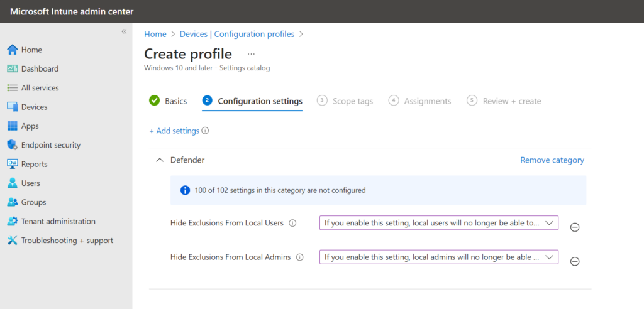Click the + Add settings link

point(174,131)
